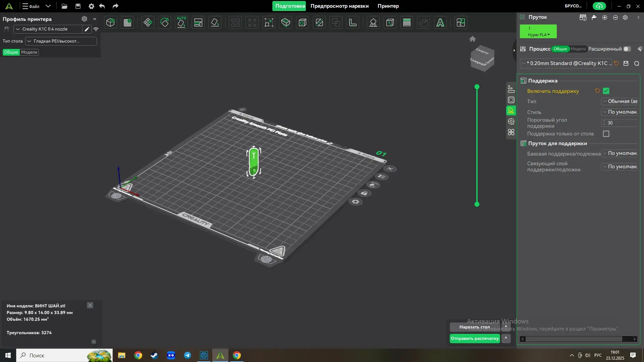Select Модели under the bed type

[29, 52]
